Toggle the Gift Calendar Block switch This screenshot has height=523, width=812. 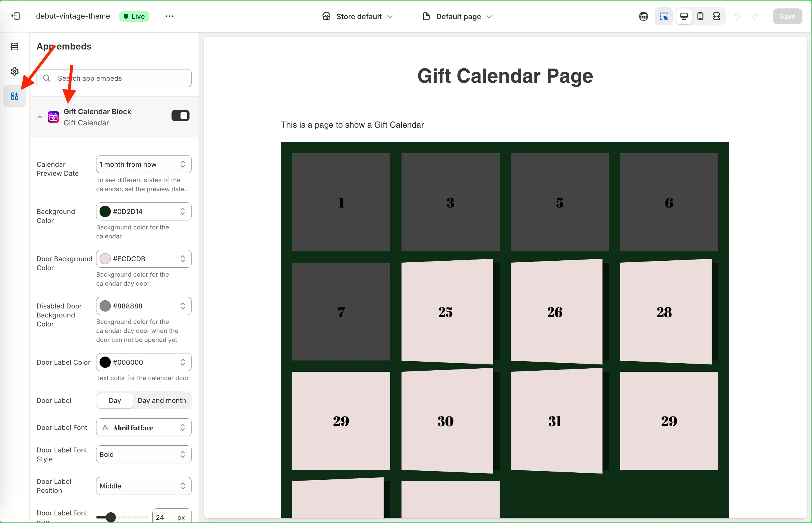tap(180, 116)
